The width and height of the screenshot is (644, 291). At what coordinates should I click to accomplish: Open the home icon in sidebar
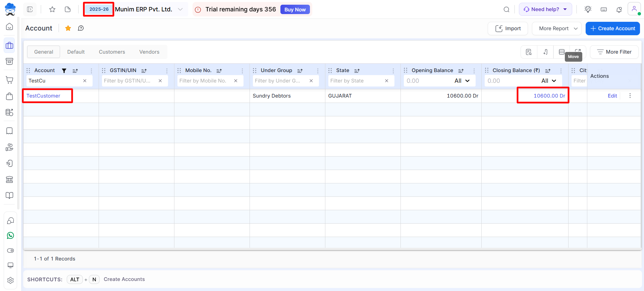point(10,27)
